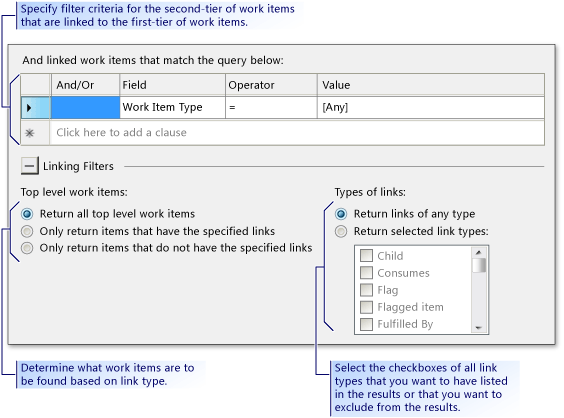The width and height of the screenshot is (564, 418).
Task: Click the link types scrollbar thumb
Action: pyautogui.click(x=479, y=265)
